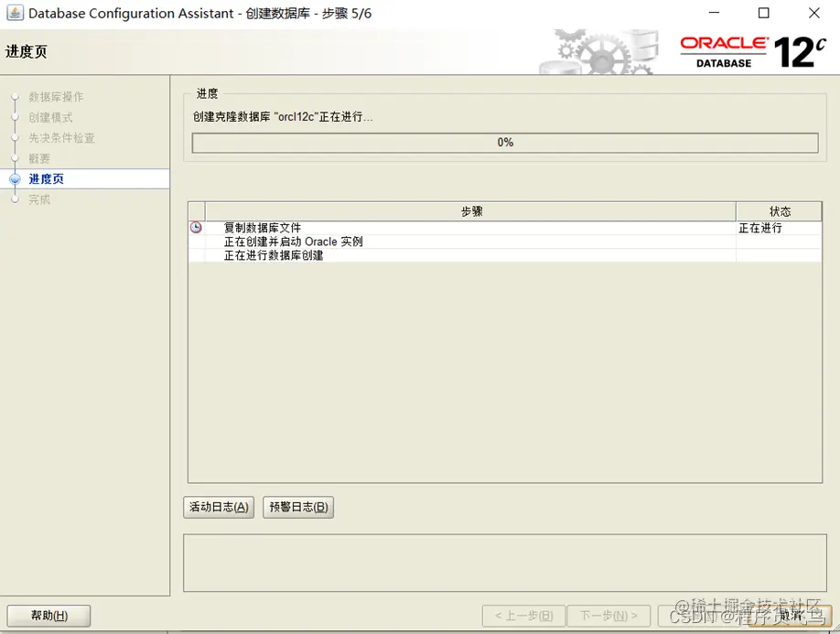
Task: Click the 取消 cancel button
Action: coord(791,616)
